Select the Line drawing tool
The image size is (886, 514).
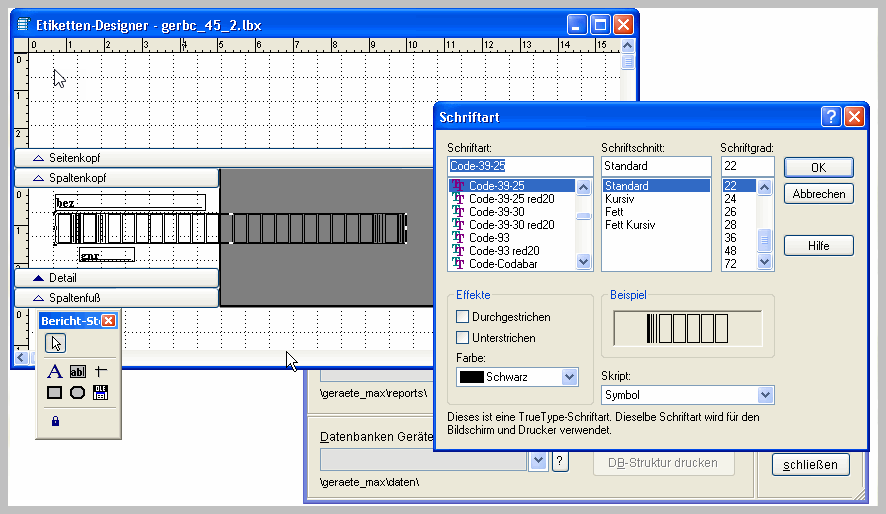[x=101, y=371]
